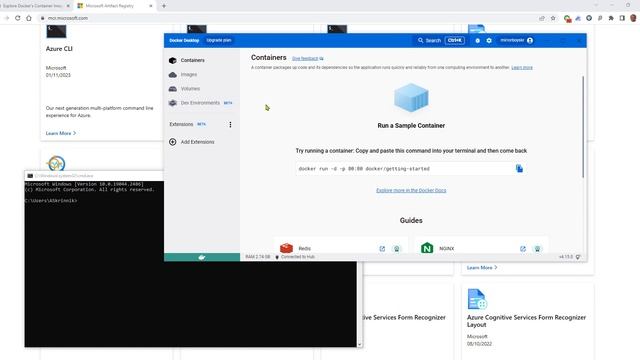Viewport: 640px width, 360px height.
Task: Open Azure Cognitive Services Form Recognizer Layout card
Action: 526,321
